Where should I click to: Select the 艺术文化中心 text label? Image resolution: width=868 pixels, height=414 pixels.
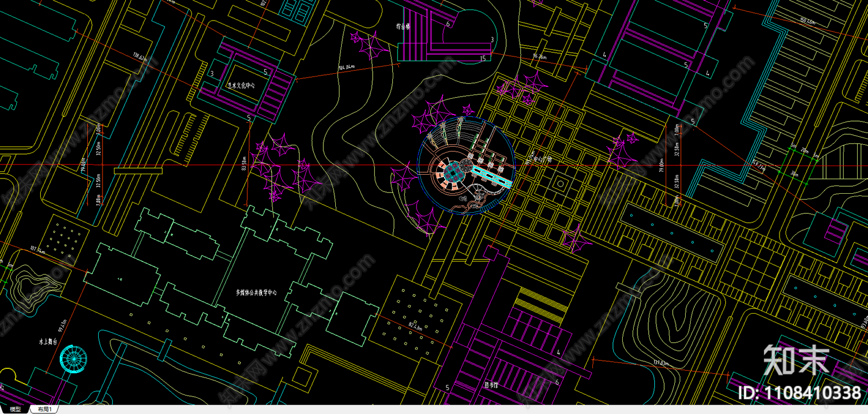tap(241, 85)
